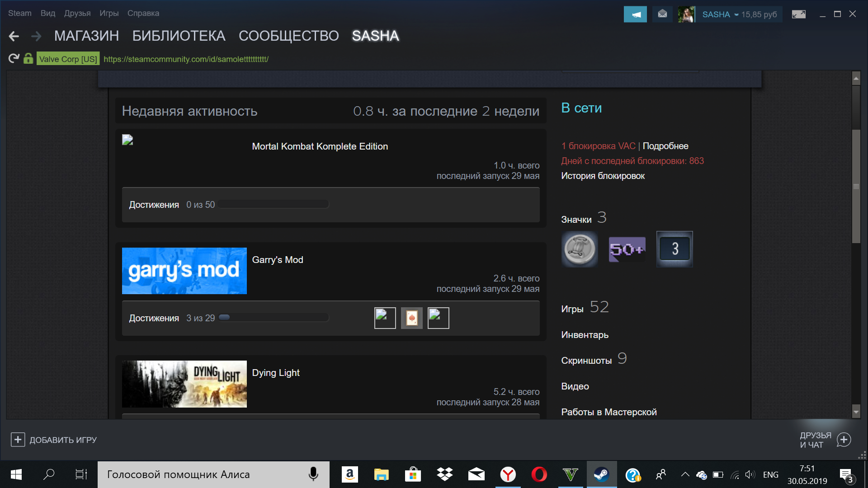868x488 pixels.
Task: Open the Mail app from the taskbar
Action: pos(476,474)
